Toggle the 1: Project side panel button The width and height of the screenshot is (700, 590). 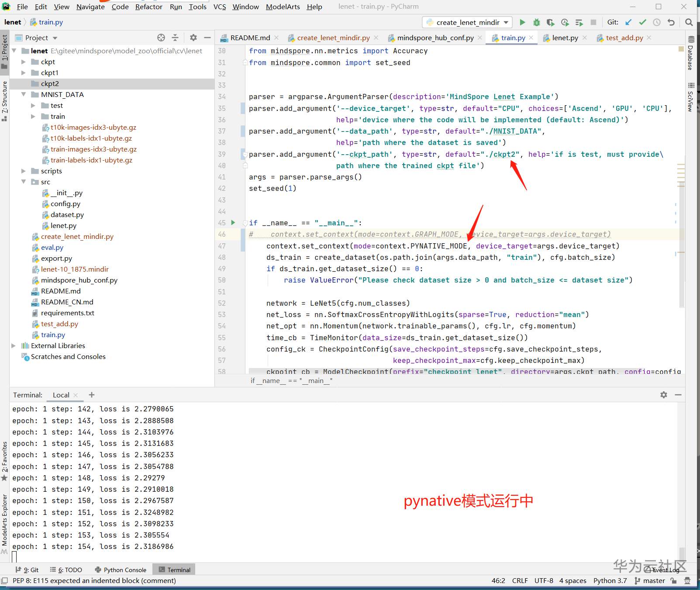(x=4, y=52)
